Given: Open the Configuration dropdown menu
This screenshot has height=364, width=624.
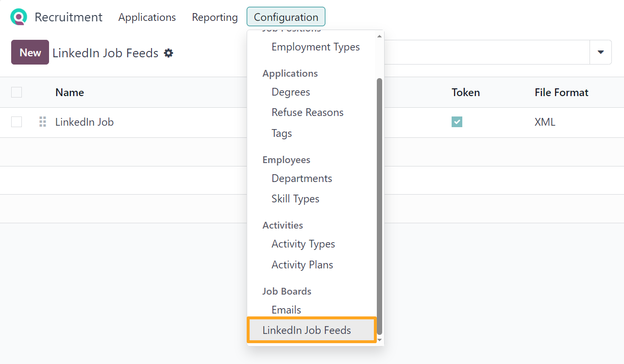Looking at the screenshot, I should [x=286, y=17].
